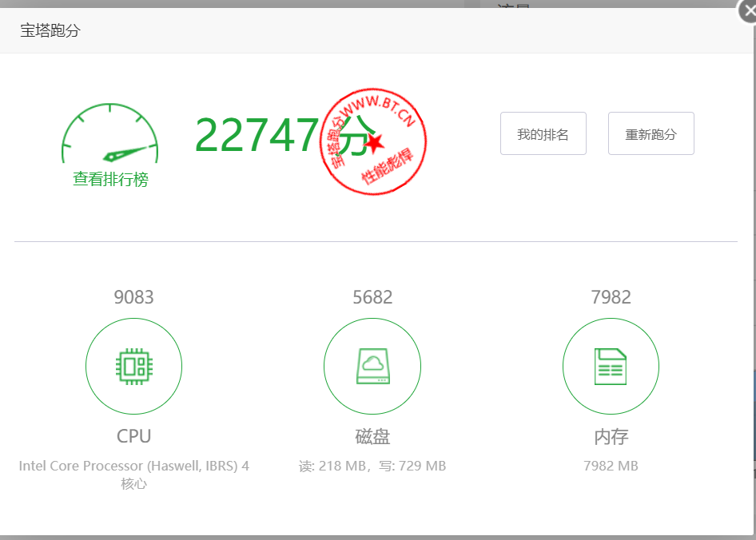756x540 pixels.
Task: Select the disk score 5682
Action: (x=372, y=297)
